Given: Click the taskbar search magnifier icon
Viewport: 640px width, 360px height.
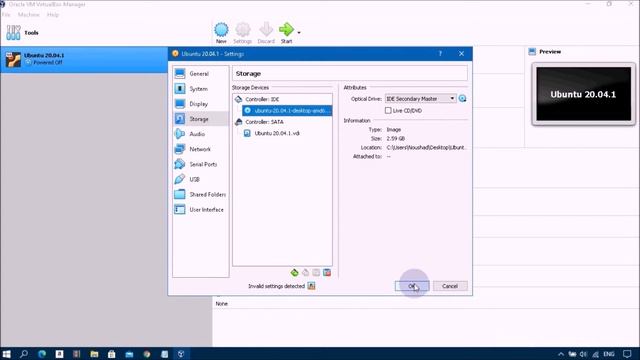Looking at the screenshot, I should click(24, 354).
